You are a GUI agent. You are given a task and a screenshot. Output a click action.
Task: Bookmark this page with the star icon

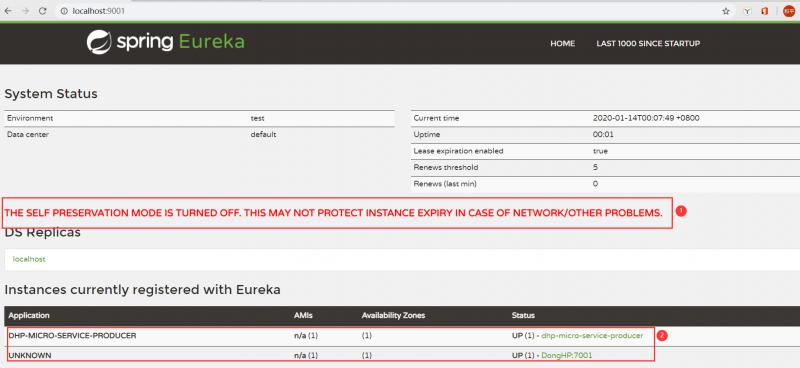tap(726, 11)
